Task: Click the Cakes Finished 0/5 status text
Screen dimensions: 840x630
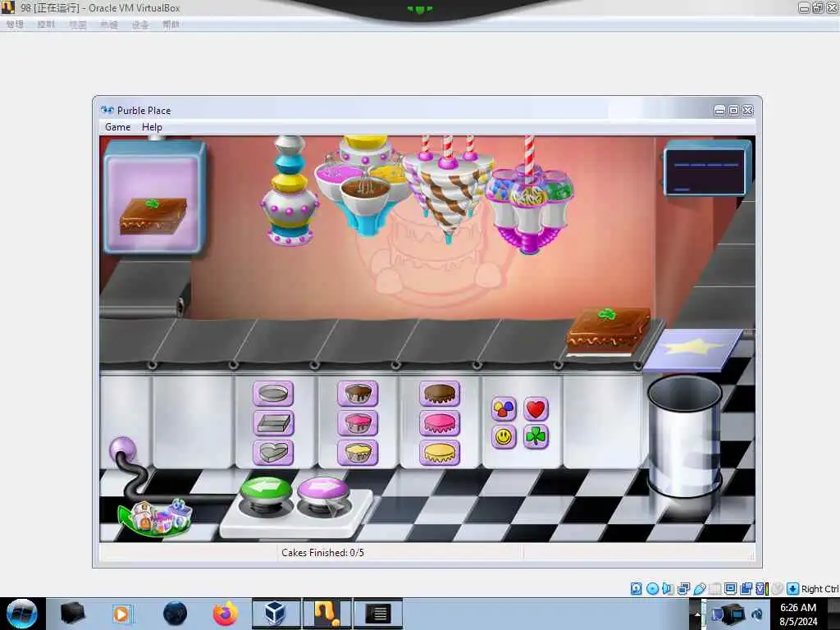Action: (x=322, y=552)
